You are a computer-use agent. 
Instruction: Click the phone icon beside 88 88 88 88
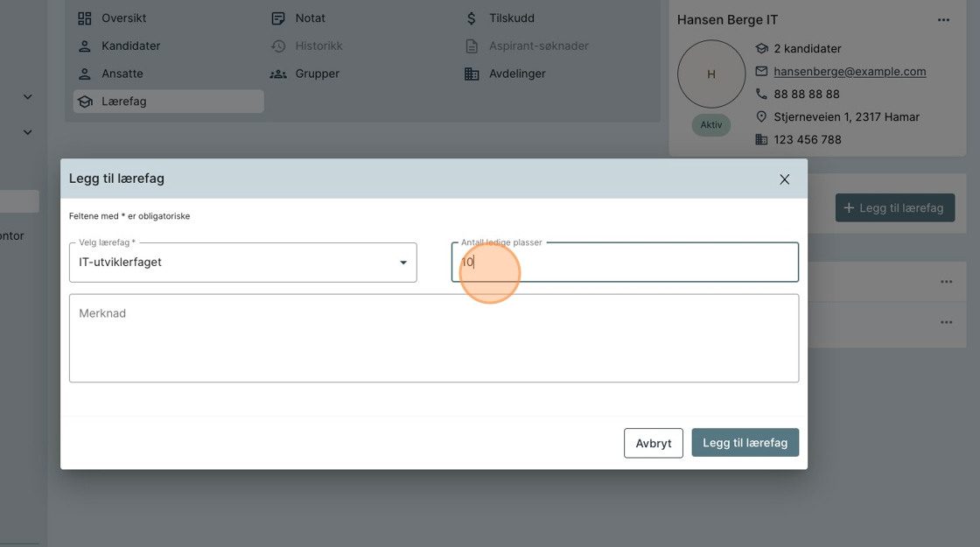(761, 94)
